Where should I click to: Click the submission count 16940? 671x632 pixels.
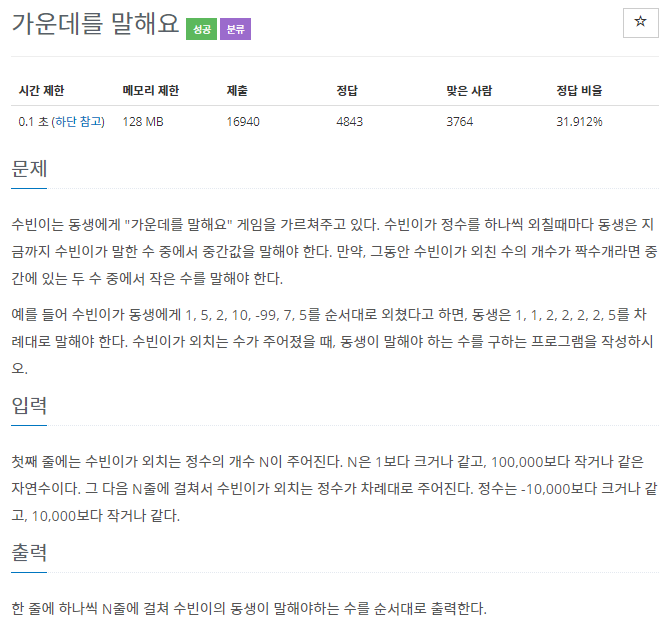[x=243, y=122]
